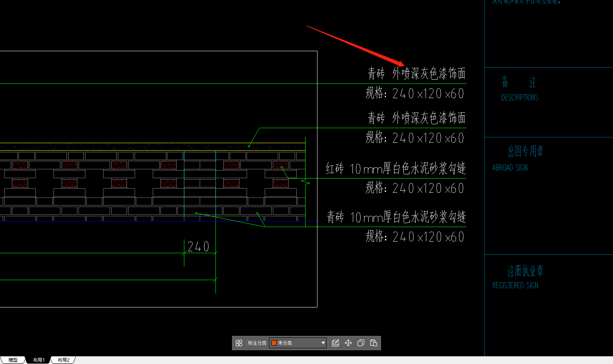Click the 注册执业章 heading
This screenshot has width=613, height=364.
tap(525, 271)
